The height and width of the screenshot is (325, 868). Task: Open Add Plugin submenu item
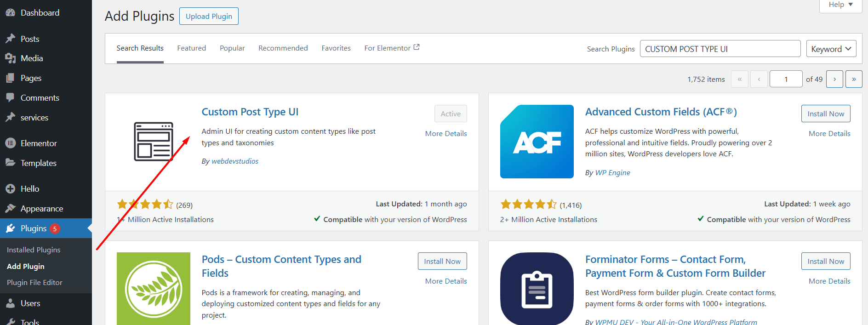(x=26, y=267)
